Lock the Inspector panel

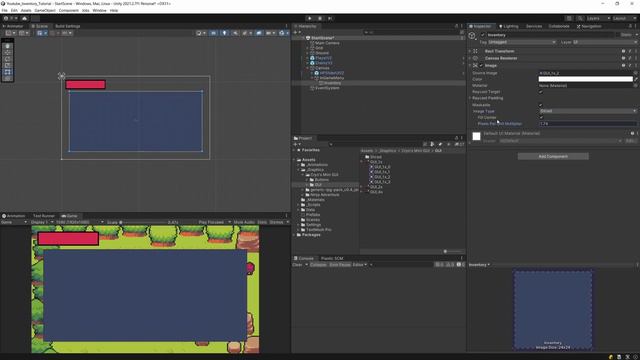(631, 26)
